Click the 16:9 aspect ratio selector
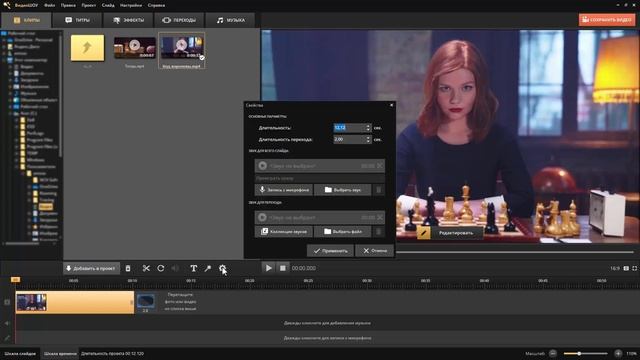 click(x=615, y=269)
